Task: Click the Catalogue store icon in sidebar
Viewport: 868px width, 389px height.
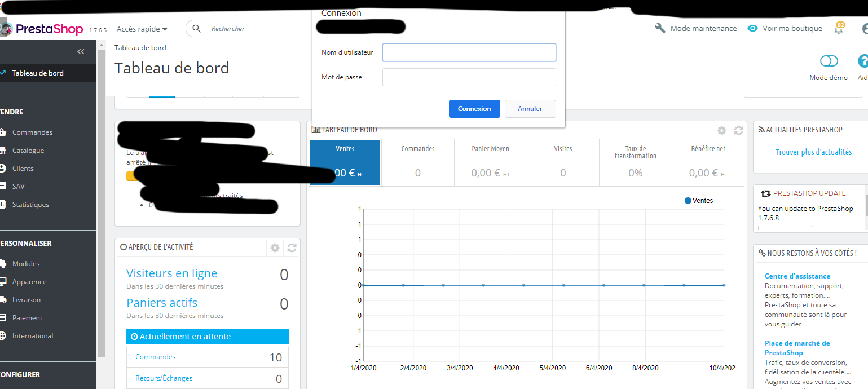Action: coord(3,151)
